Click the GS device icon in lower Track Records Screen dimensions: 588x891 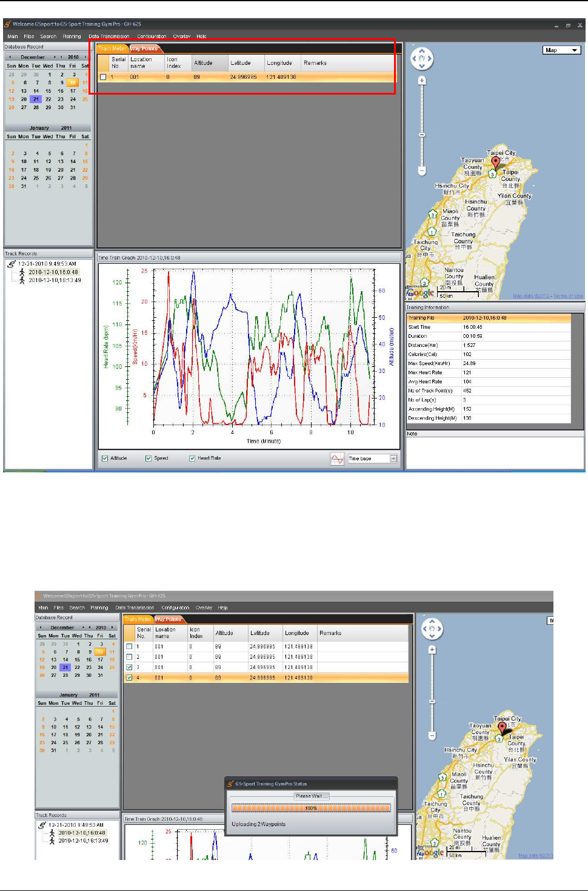pyautogui.click(x=42, y=825)
